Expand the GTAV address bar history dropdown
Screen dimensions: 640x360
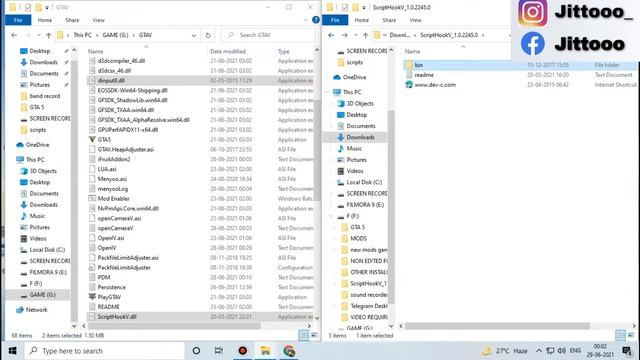point(194,36)
